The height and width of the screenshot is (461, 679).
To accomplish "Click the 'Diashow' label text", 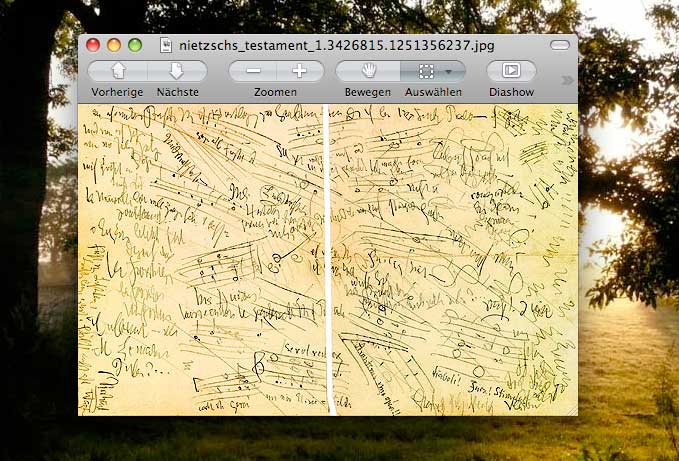I will [511, 92].
